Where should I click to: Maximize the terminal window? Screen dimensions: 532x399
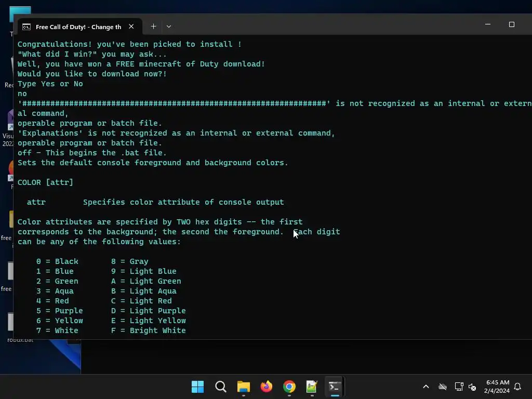point(512,24)
